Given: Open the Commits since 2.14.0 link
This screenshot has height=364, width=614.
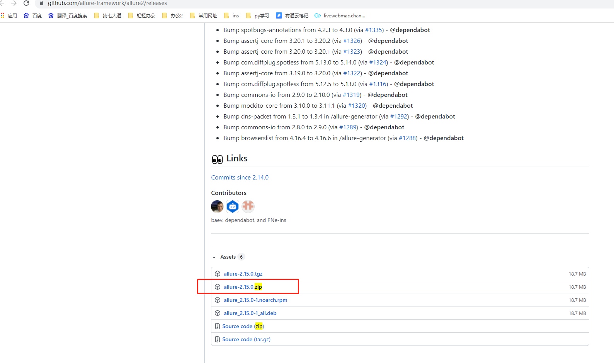Looking at the screenshot, I should [240, 178].
